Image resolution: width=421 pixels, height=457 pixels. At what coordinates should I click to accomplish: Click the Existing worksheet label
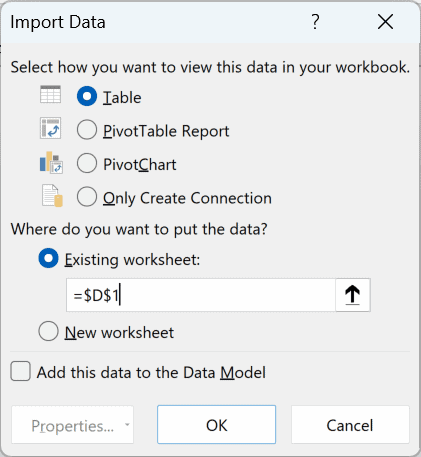coord(132,260)
